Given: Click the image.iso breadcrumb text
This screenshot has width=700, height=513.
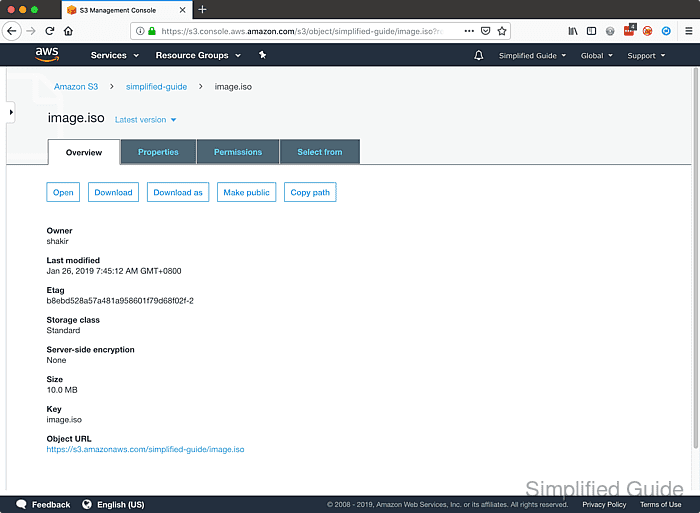Looking at the screenshot, I should point(233,87).
